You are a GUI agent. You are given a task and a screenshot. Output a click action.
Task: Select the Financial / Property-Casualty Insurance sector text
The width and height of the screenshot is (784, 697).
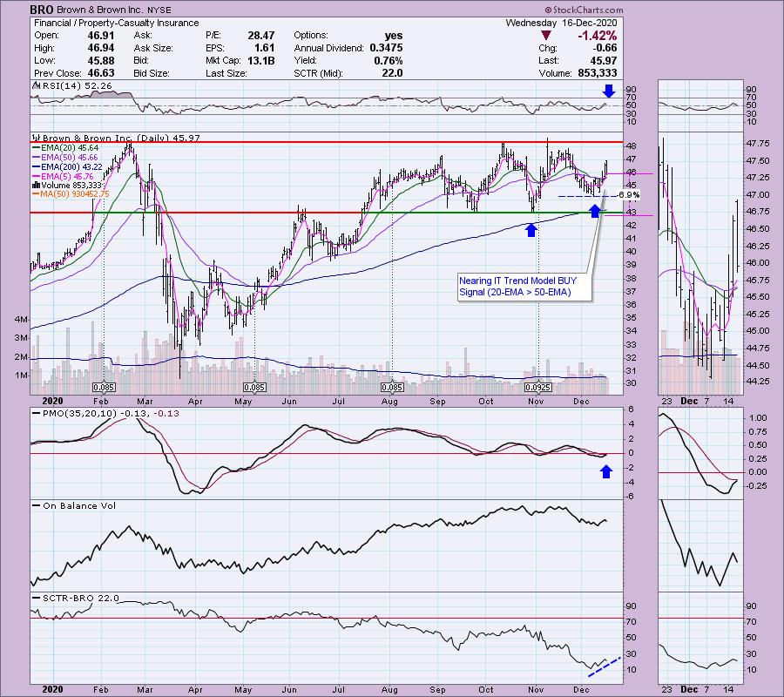click(116, 23)
